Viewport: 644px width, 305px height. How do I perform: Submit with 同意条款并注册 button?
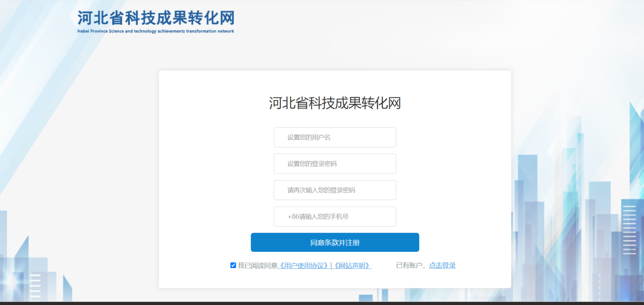tap(335, 243)
